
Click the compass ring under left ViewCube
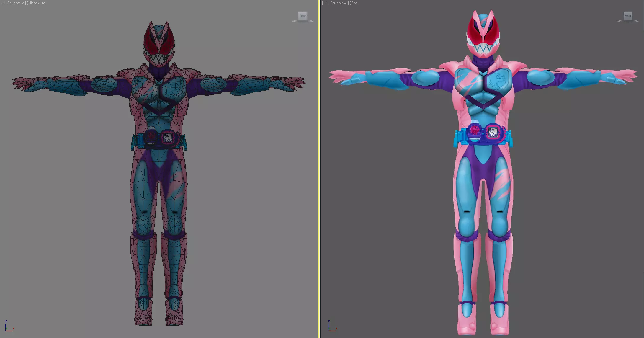303,21
